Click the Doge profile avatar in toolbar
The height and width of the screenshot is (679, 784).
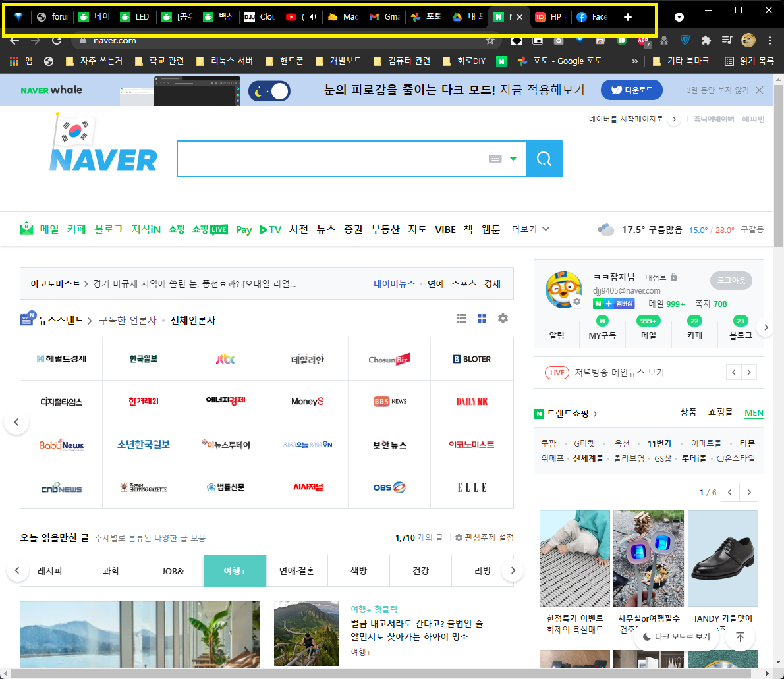coord(748,40)
